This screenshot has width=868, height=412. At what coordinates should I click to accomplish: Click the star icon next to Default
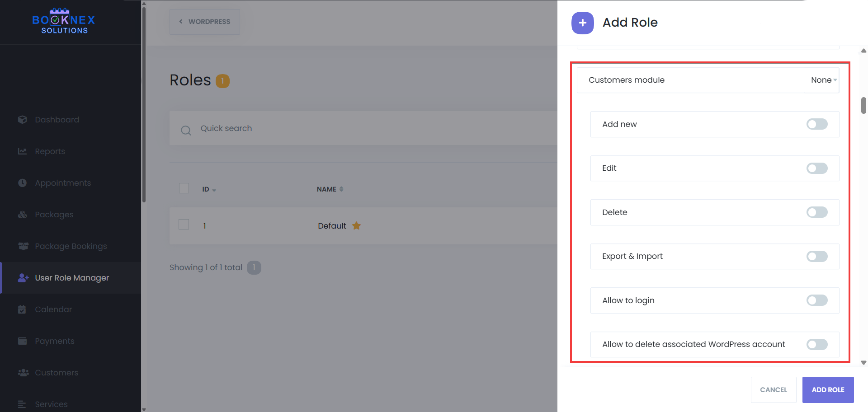(x=356, y=225)
